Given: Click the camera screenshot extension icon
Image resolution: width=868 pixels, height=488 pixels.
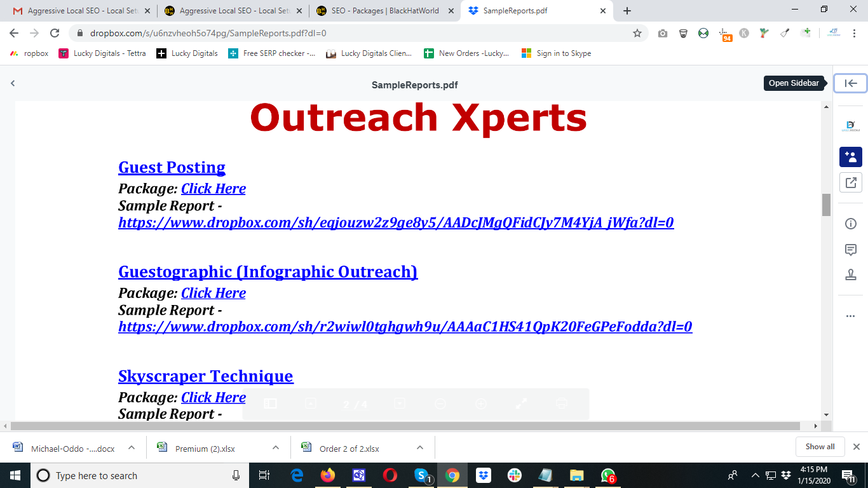Looking at the screenshot, I should coord(663,33).
